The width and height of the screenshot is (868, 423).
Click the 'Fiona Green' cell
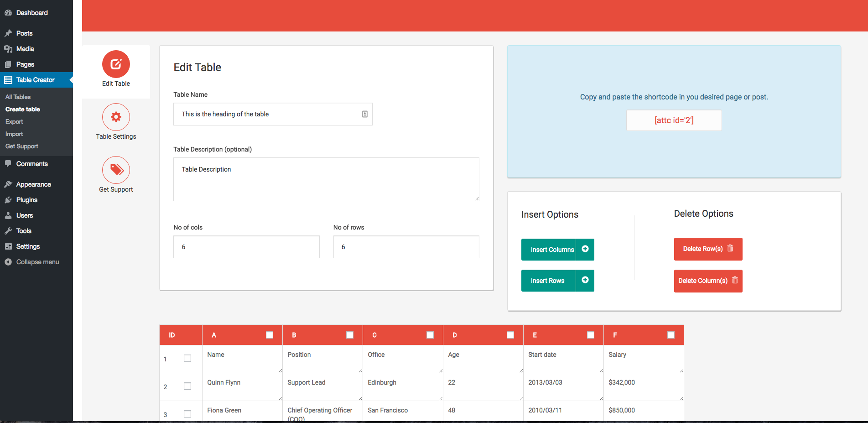point(243,411)
